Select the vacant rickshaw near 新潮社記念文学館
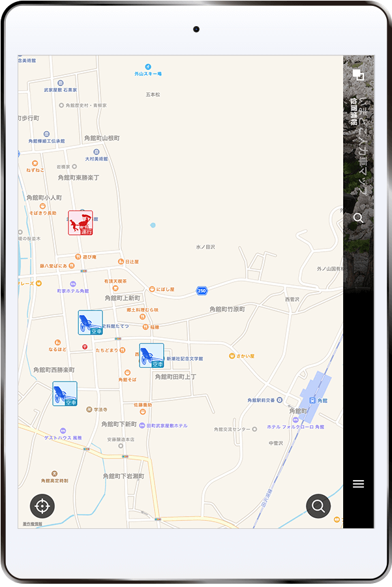Viewport: 392px width, 587px height. coord(151,355)
